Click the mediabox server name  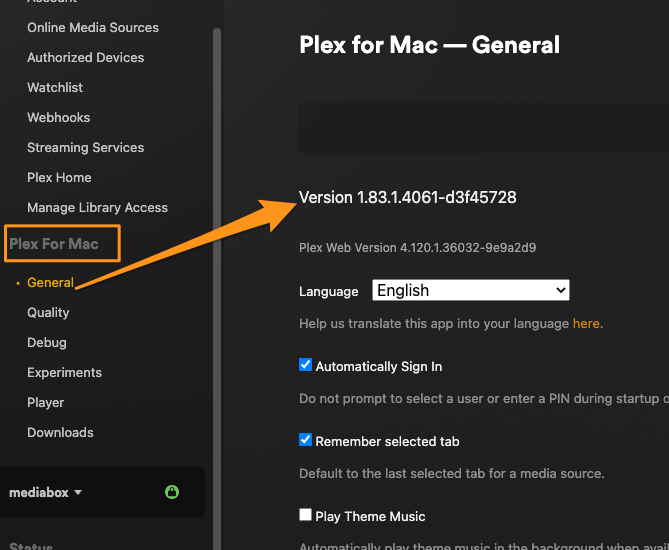[x=39, y=492]
